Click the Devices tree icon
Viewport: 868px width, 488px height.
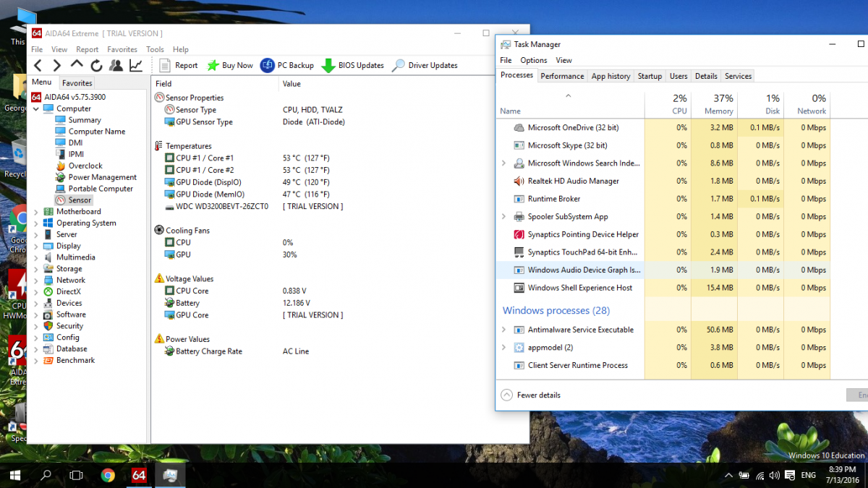(x=48, y=303)
